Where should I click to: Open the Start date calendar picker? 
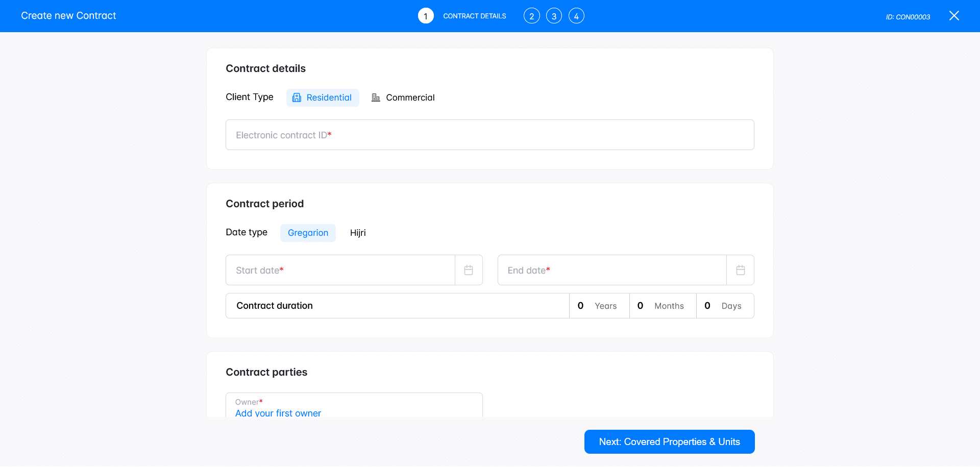pos(469,270)
